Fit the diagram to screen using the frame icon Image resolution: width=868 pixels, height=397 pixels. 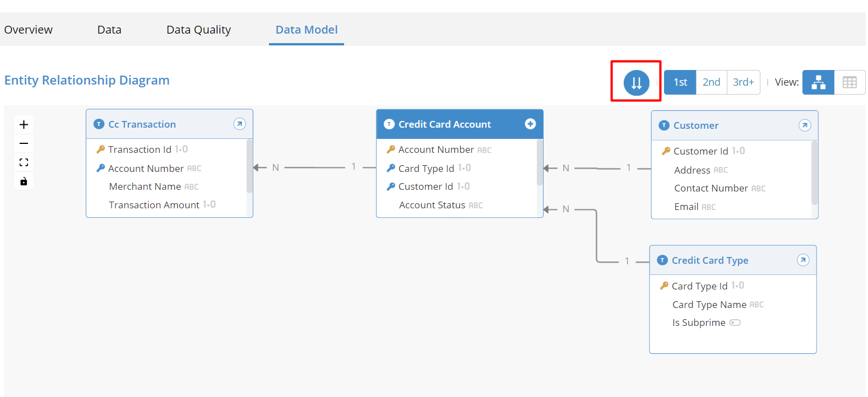point(23,162)
